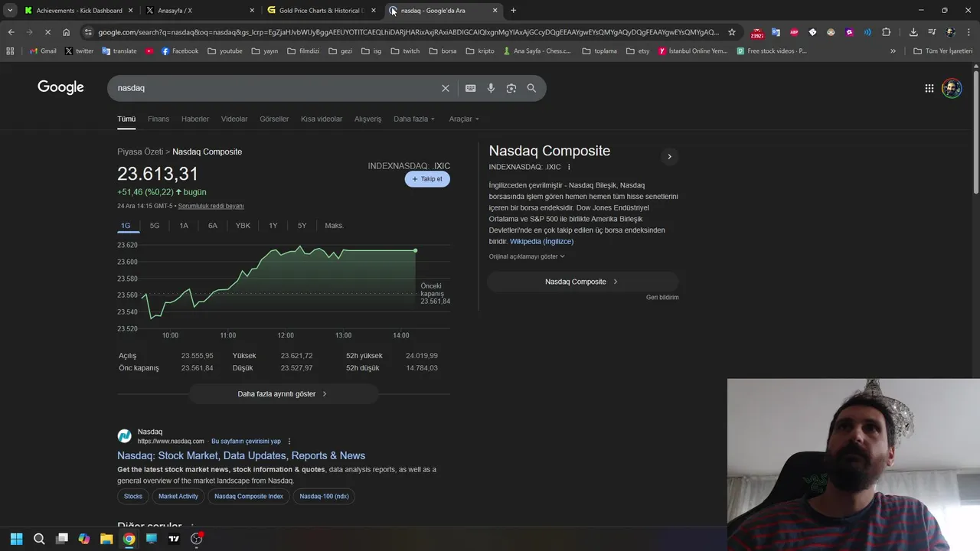The width and height of the screenshot is (980, 551).
Task: Open the tab search dropdown arrow
Action: tap(10, 11)
